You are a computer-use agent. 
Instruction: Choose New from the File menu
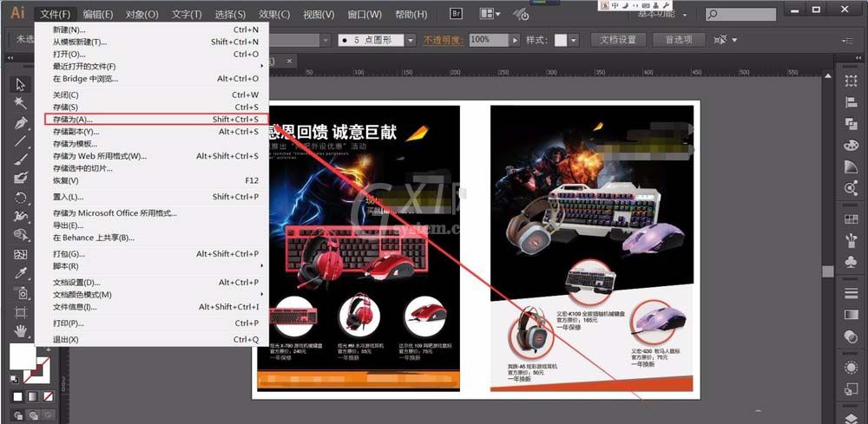point(152,29)
